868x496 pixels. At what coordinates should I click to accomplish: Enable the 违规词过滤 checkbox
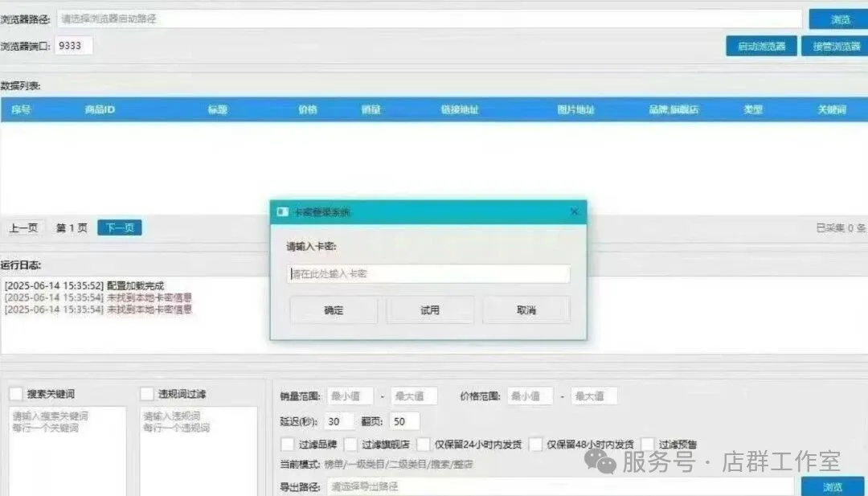coord(146,394)
